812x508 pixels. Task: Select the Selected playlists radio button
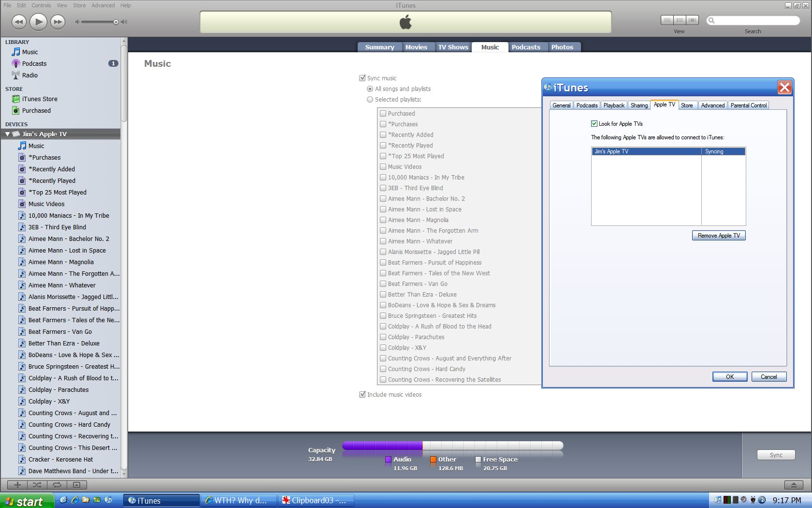point(370,99)
